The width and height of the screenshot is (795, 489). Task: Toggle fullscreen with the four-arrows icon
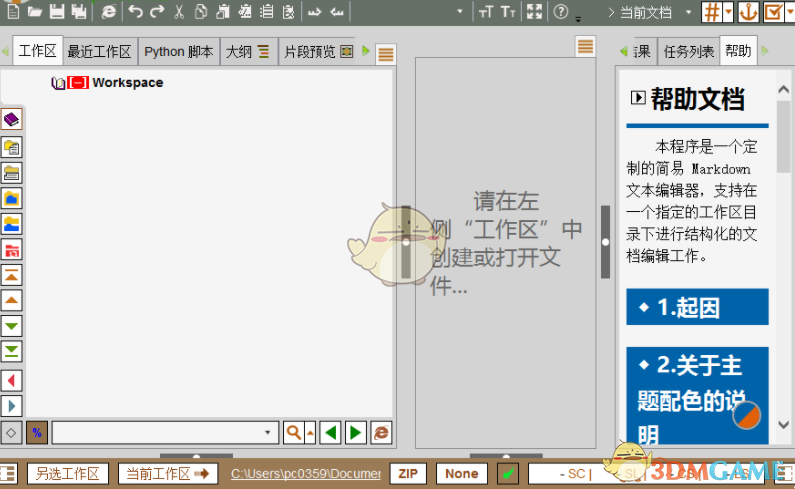click(534, 11)
